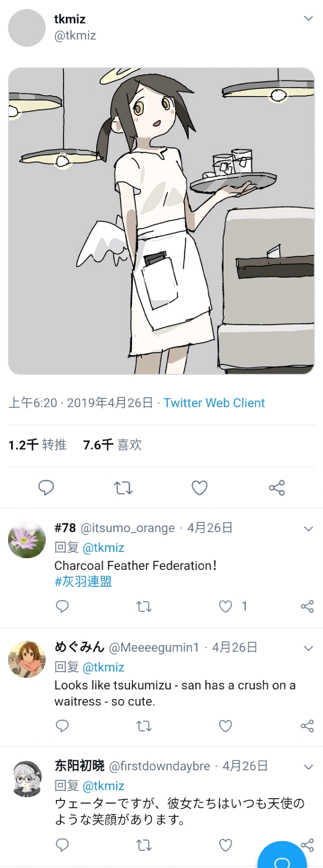
Task: Share the Meeeegumin1 reply
Action: coord(307,726)
